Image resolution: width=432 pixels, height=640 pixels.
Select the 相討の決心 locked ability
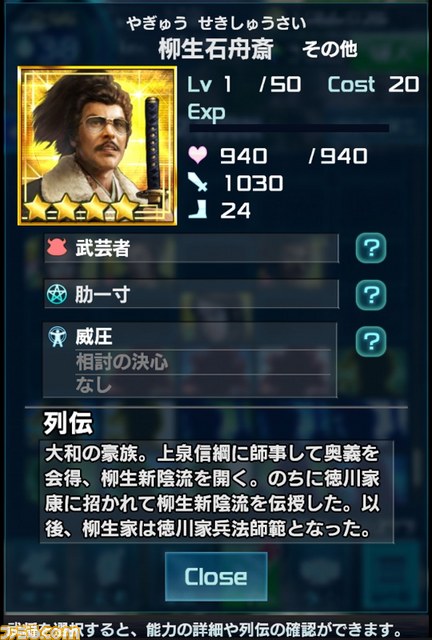pos(122,362)
